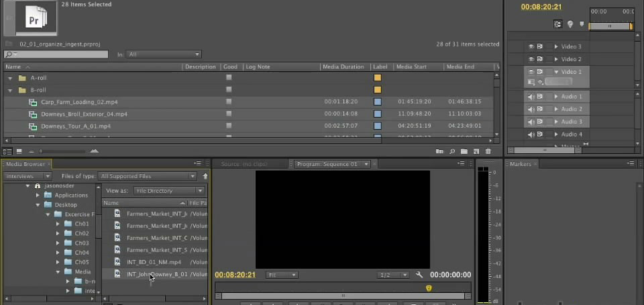Click the Media Duration column header
This screenshot has width=644, height=305.
tap(343, 67)
